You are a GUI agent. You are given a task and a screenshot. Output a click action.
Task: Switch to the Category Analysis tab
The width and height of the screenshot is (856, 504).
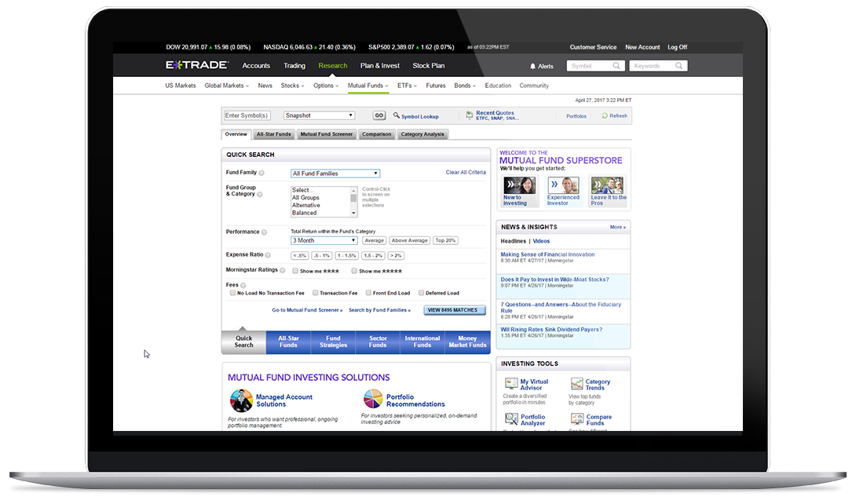(x=423, y=134)
